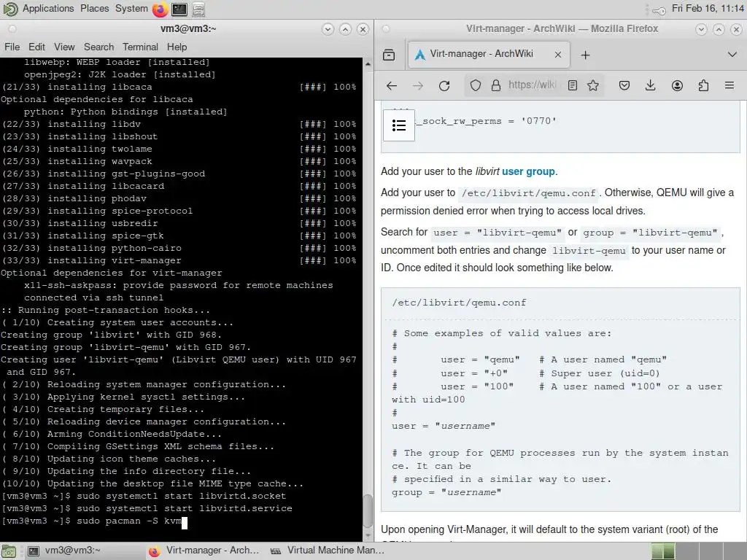Open ArchWiki table of contents button
Viewport: 747px width, 560px height.
(x=399, y=125)
